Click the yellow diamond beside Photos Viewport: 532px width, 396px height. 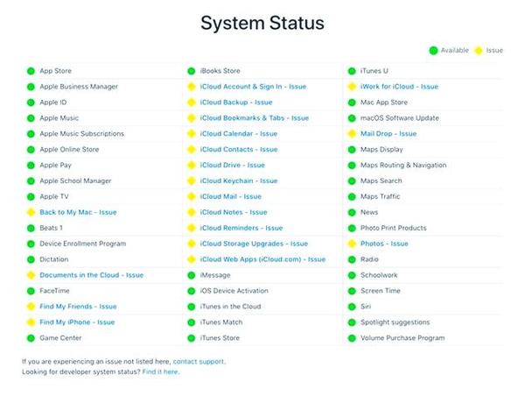pos(352,244)
